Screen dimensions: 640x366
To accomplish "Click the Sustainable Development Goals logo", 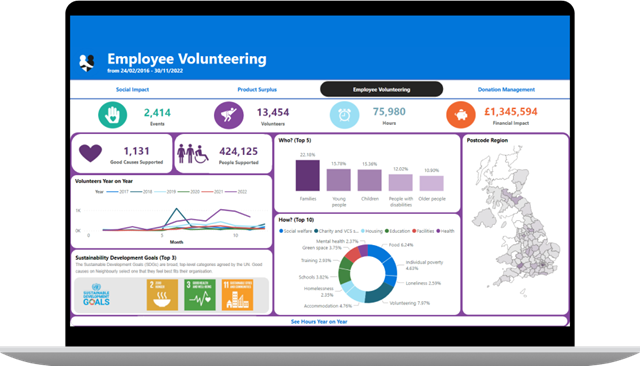I will tap(96, 295).
